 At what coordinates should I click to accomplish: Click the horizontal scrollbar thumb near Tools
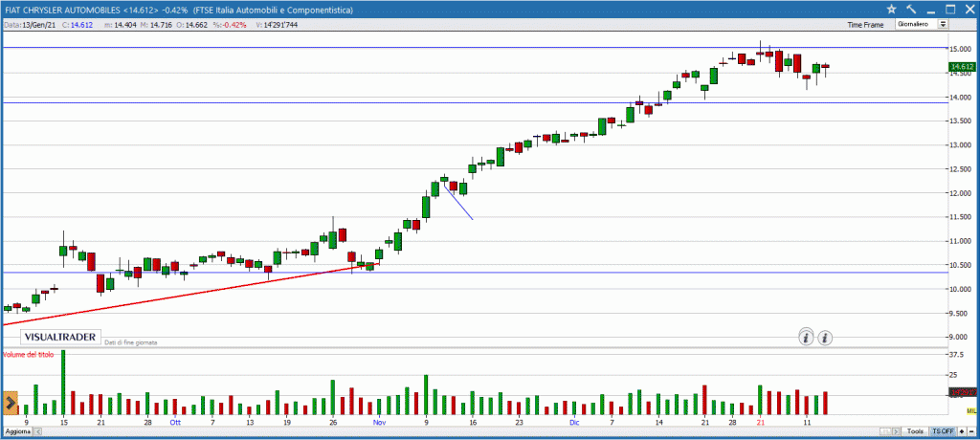(885, 431)
